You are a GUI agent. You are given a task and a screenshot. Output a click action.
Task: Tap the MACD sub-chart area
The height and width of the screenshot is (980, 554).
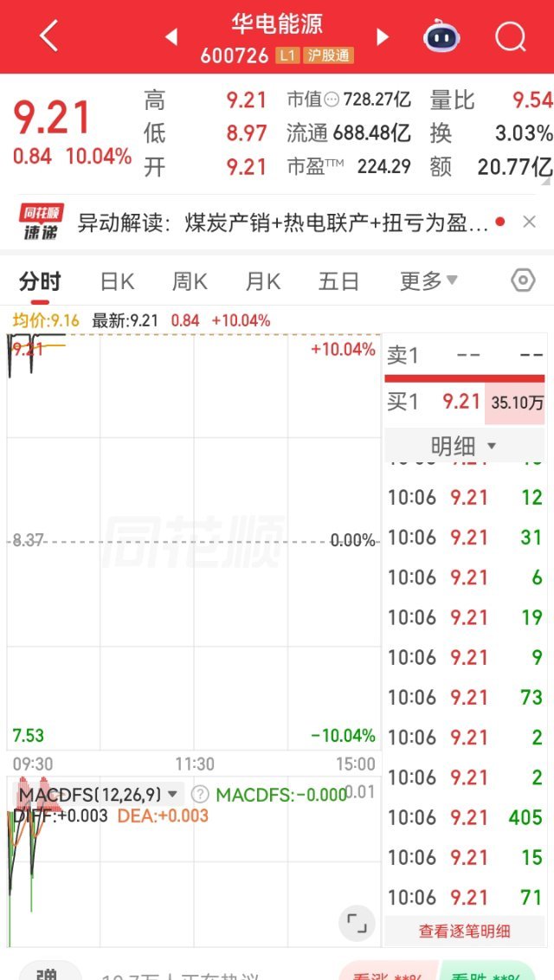194,861
